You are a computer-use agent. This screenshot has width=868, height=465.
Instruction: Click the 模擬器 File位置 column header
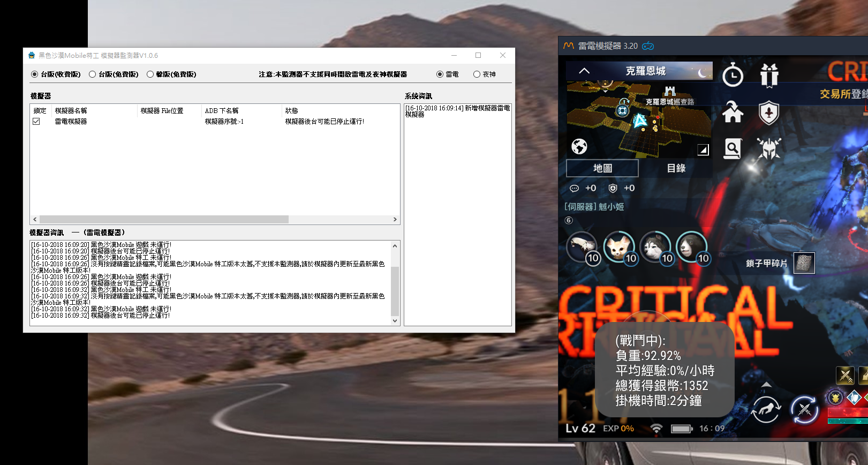[x=169, y=111]
